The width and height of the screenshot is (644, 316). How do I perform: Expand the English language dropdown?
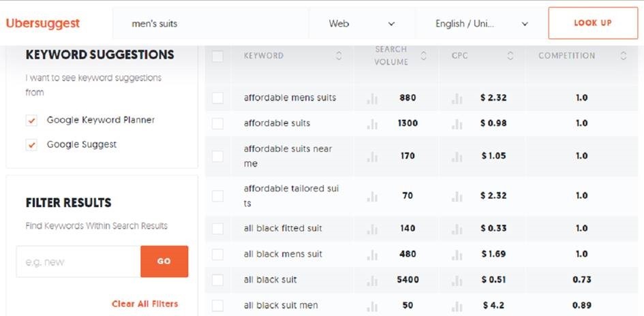[481, 24]
